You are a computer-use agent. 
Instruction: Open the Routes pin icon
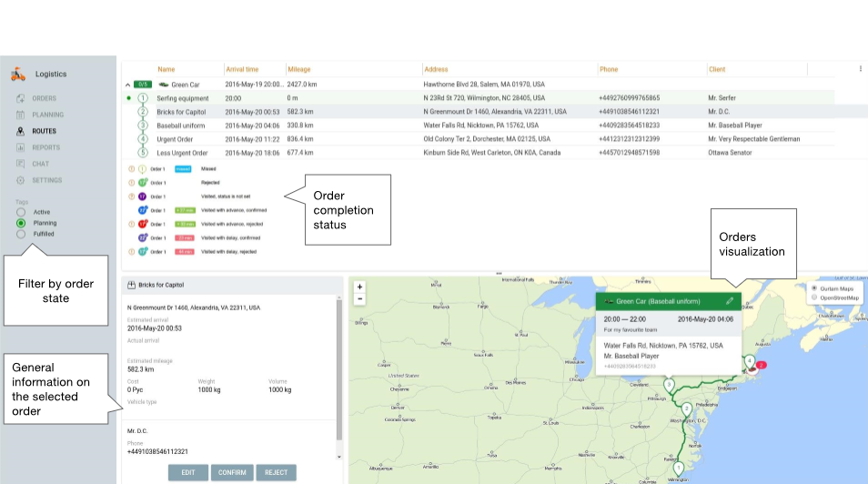21,131
